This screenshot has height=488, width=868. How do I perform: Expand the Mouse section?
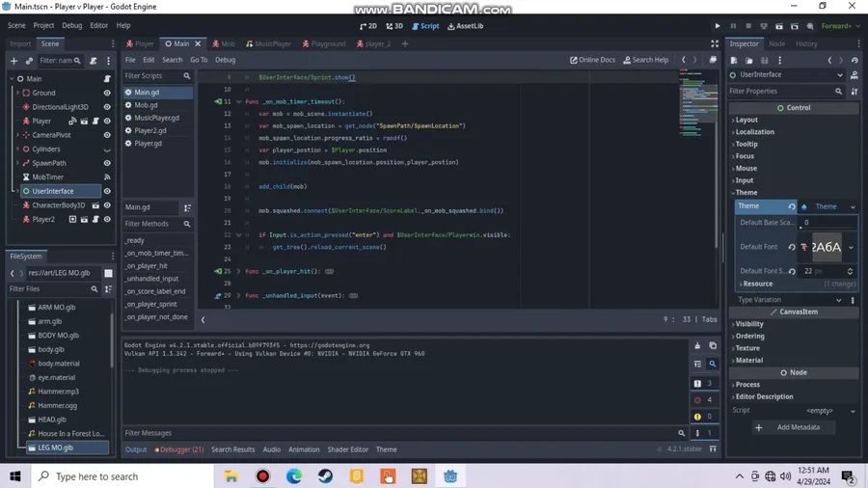(x=745, y=168)
